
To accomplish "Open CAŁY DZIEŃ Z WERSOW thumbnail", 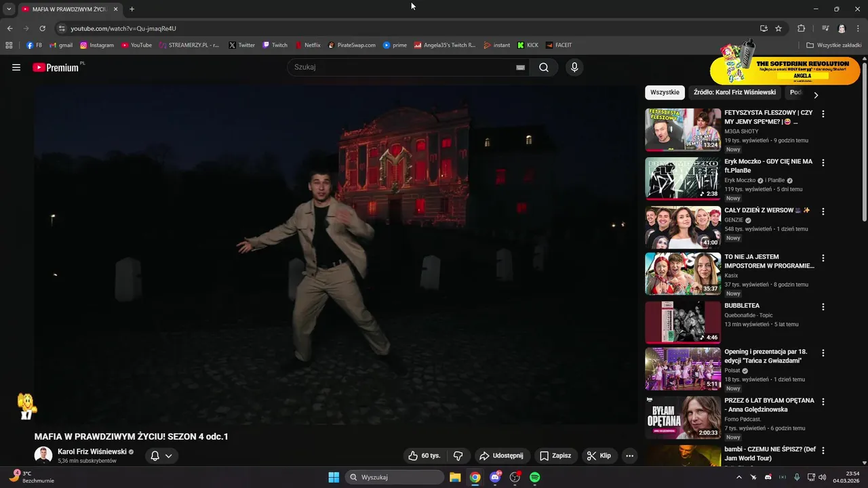I will point(683,227).
